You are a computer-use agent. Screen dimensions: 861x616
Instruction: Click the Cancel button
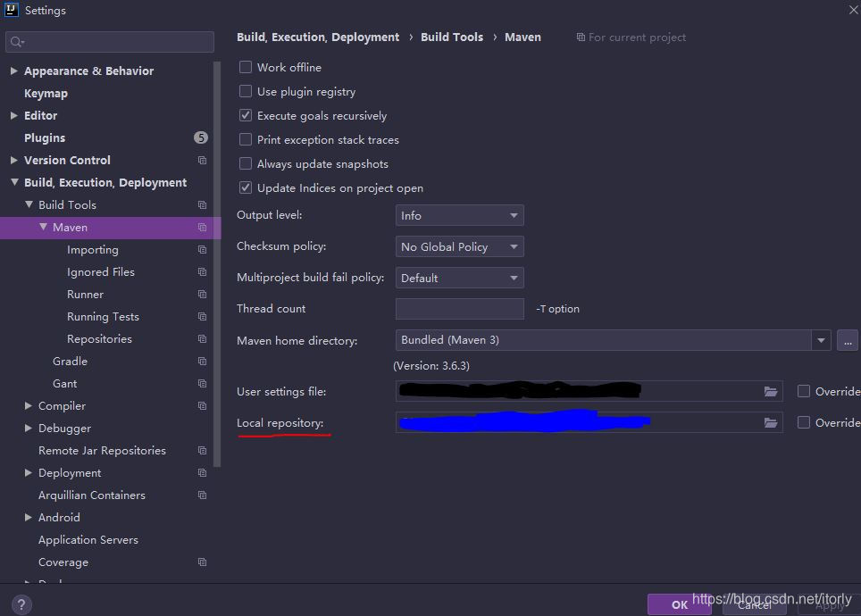point(757,604)
